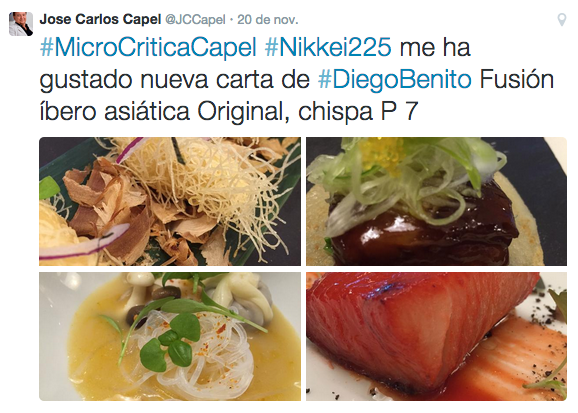Click Jose Carlos Capel's profile avatar

tap(21, 24)
